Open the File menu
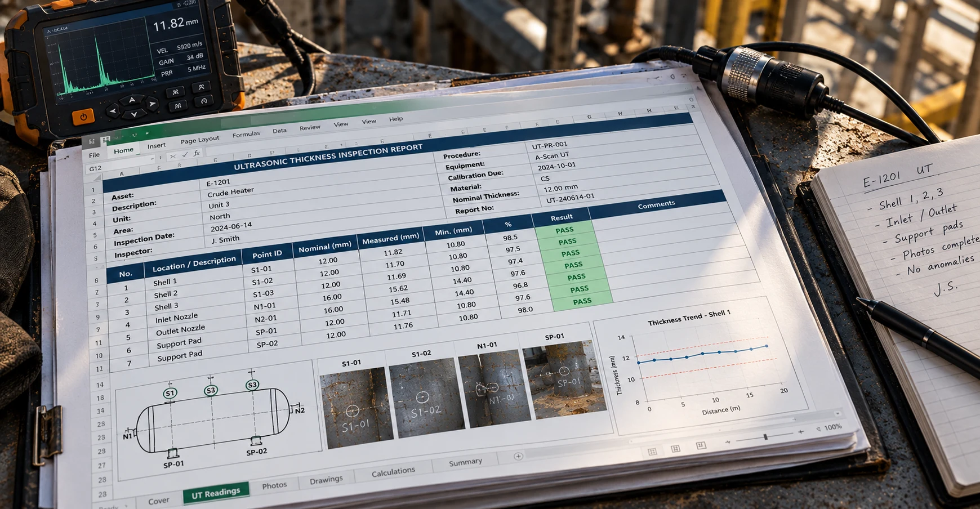The image size is (980, 509). point(94,155)
